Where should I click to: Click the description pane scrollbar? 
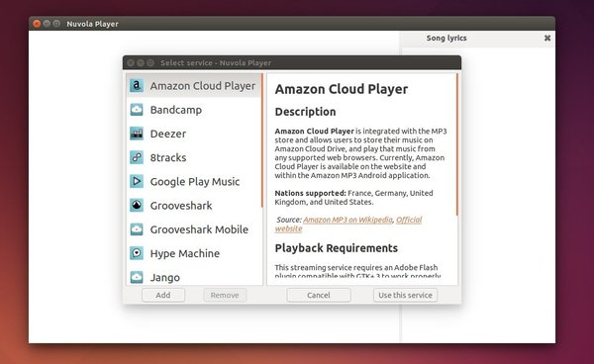pyautogui.click(x=456, y=144)
